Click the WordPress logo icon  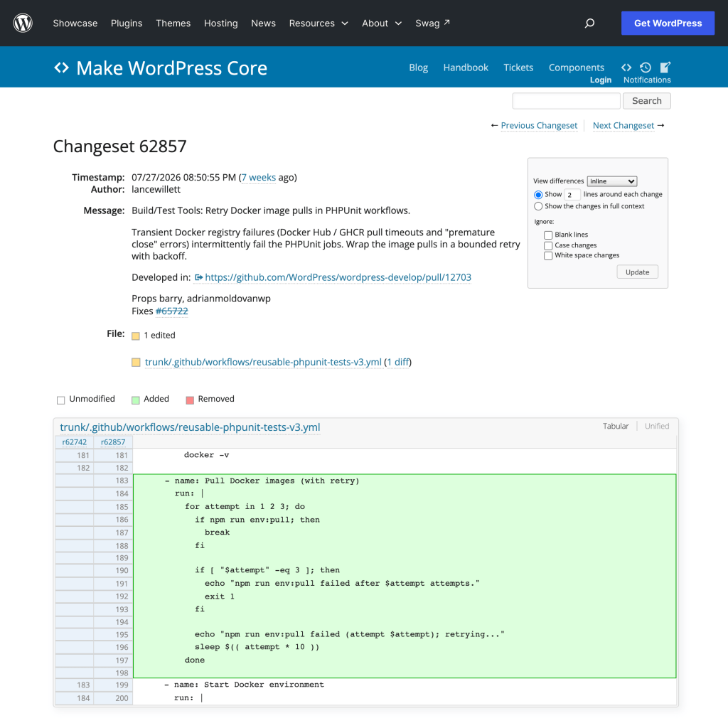23,23
